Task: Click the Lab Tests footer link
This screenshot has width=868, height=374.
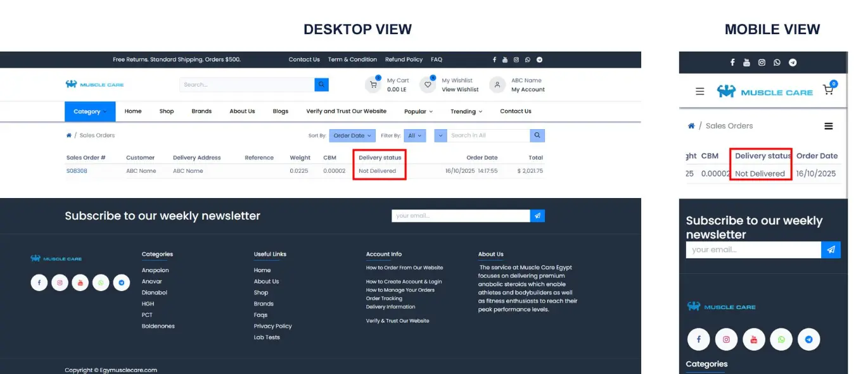Action: pos(267,337)
